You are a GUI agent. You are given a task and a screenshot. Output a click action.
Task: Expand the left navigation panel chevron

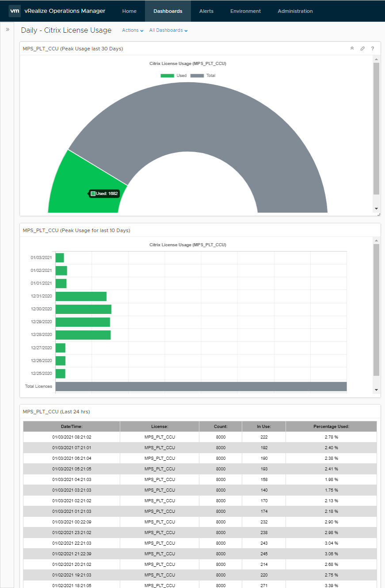coord(8,29)
